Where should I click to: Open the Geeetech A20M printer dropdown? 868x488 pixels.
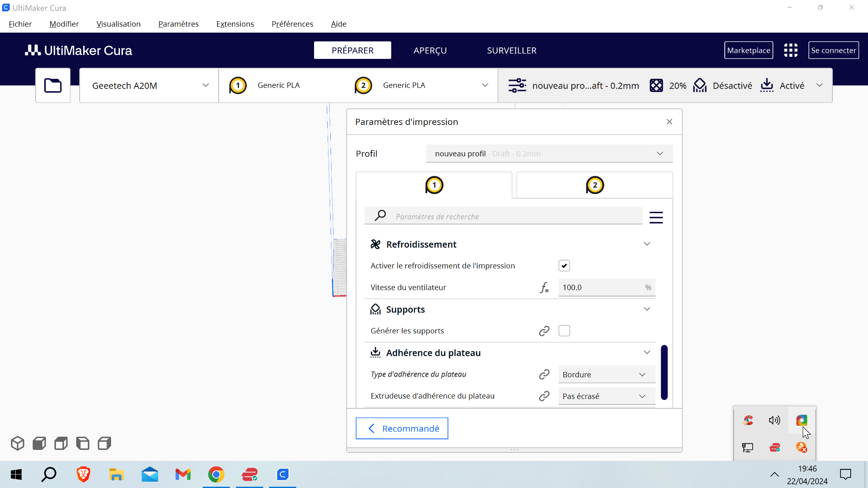tap(149, 86)
